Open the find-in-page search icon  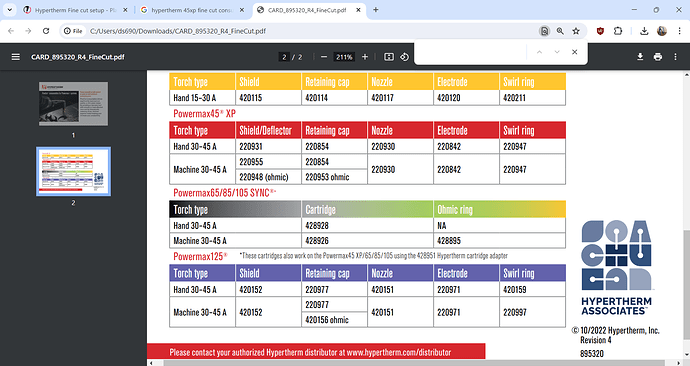pos(544,31)
